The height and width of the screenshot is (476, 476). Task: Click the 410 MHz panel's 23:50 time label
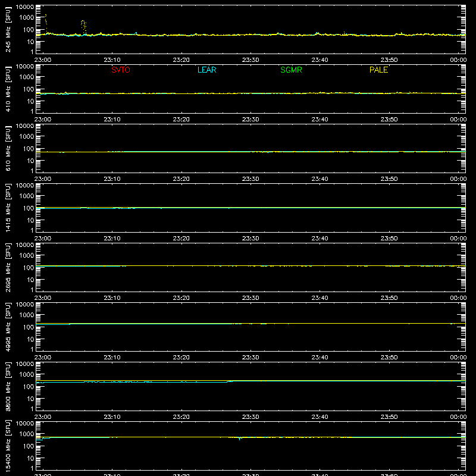click(x=389, y=120)
